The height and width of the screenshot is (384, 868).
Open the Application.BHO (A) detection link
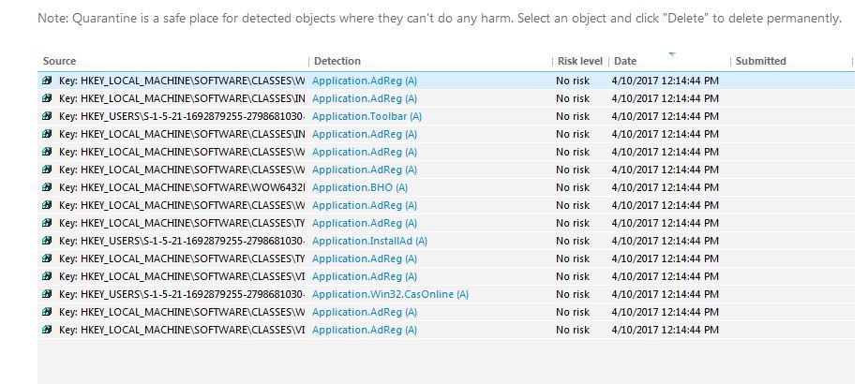(x=360, y=187)
